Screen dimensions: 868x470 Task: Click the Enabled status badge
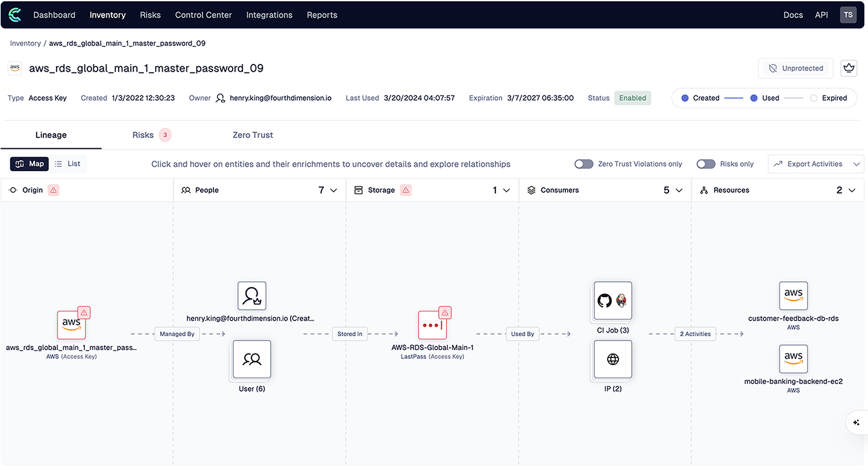point(633,98)
